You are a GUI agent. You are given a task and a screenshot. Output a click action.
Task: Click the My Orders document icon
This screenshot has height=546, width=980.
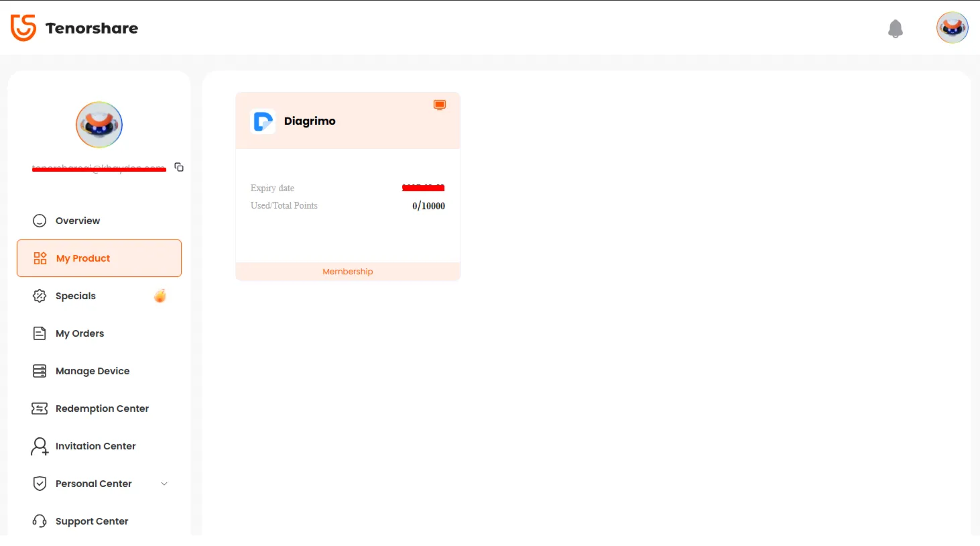tap(40, 333)
